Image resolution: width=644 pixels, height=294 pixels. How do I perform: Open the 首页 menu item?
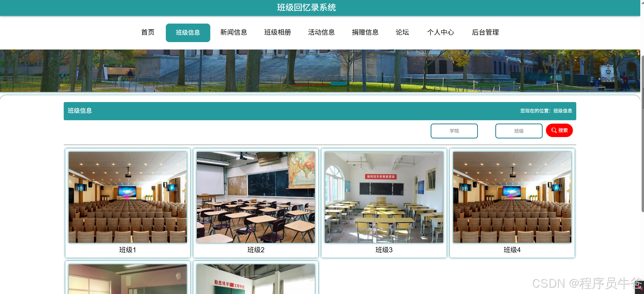point(148,32)
